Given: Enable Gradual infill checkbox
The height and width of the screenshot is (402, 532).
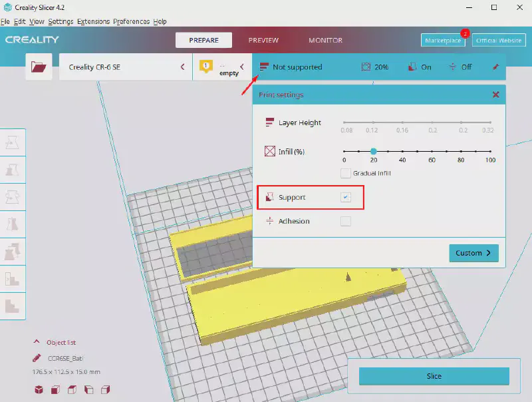Looking at the screenshot, I should [x=345, y=173].
